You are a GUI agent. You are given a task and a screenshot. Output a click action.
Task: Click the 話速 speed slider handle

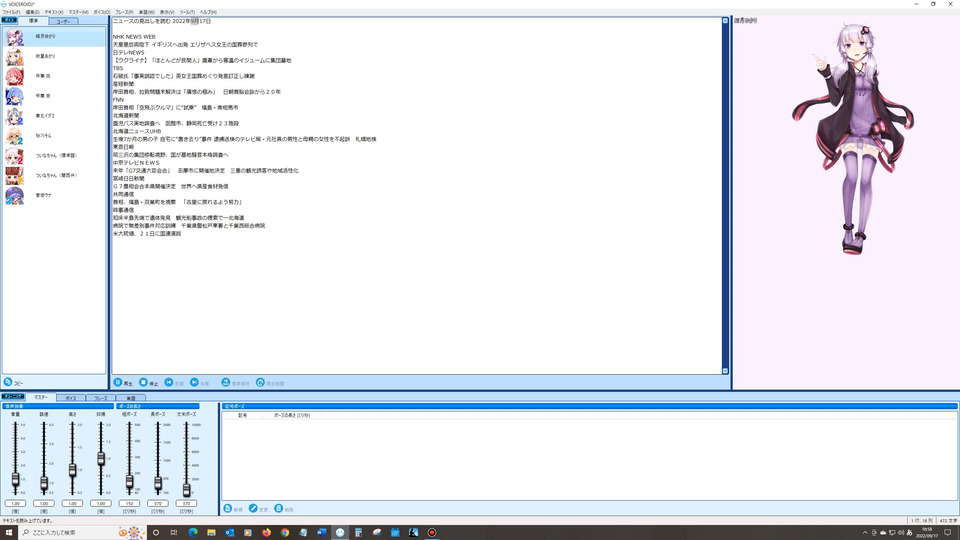(44, 484)
